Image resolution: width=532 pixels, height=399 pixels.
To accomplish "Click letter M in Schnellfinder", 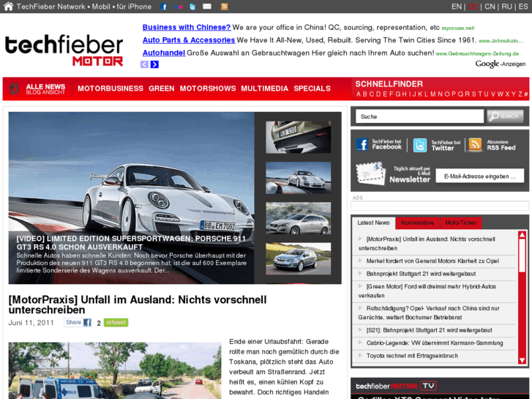I will 432,94.
